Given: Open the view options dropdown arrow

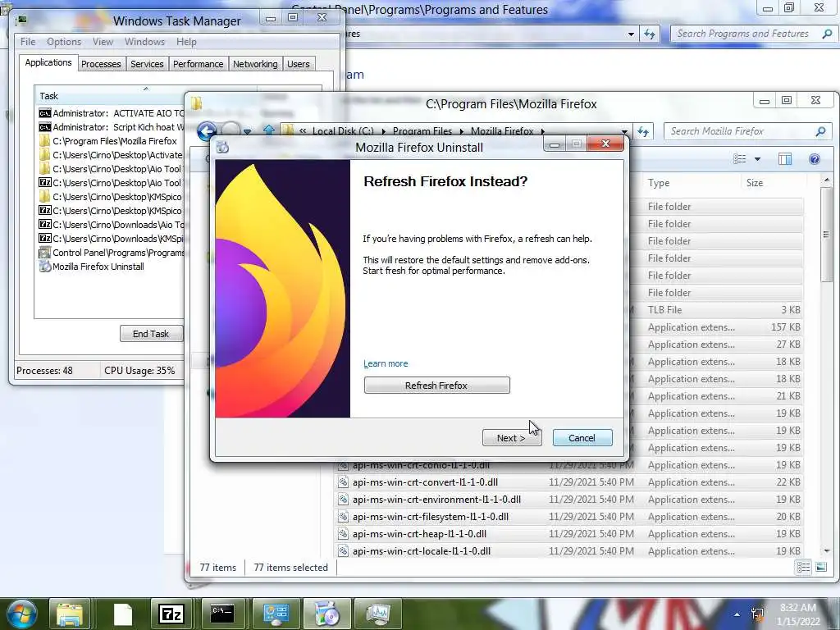Looking at the screenshot, I should click(757, 159).
